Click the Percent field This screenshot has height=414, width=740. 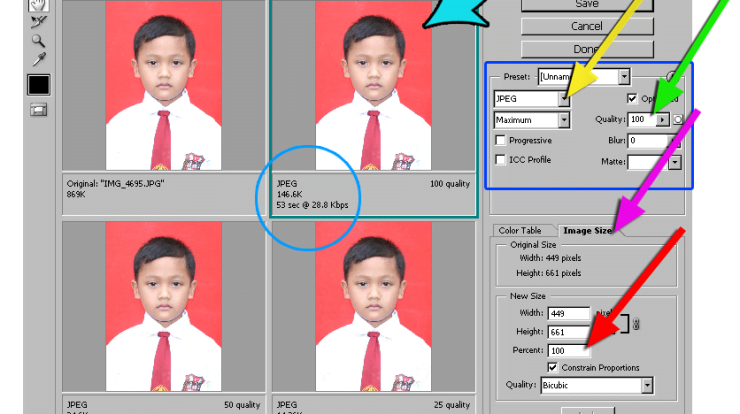point(569,351)
